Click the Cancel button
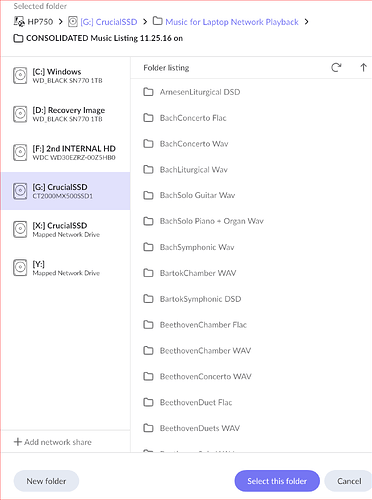 click(x=349, y=481)
